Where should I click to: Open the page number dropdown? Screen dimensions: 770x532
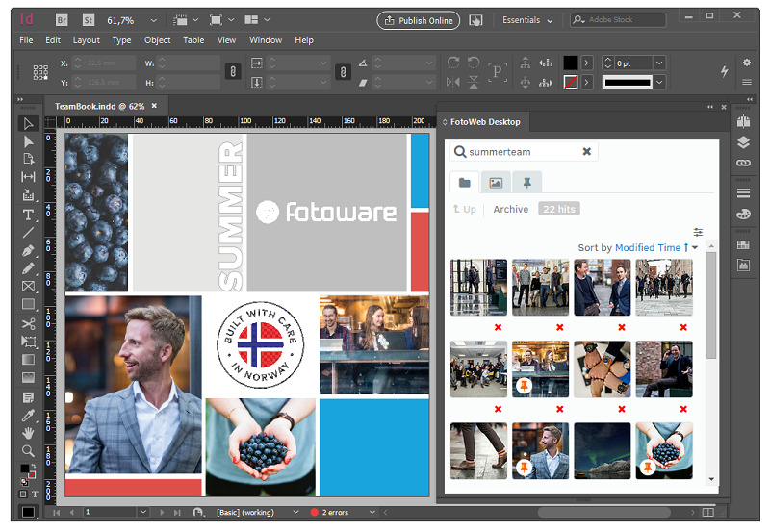pos(142,512)
